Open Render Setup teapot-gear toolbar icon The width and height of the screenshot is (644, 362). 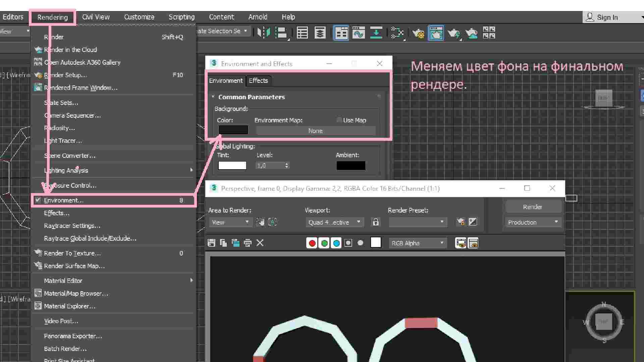(x=418, y=33)
